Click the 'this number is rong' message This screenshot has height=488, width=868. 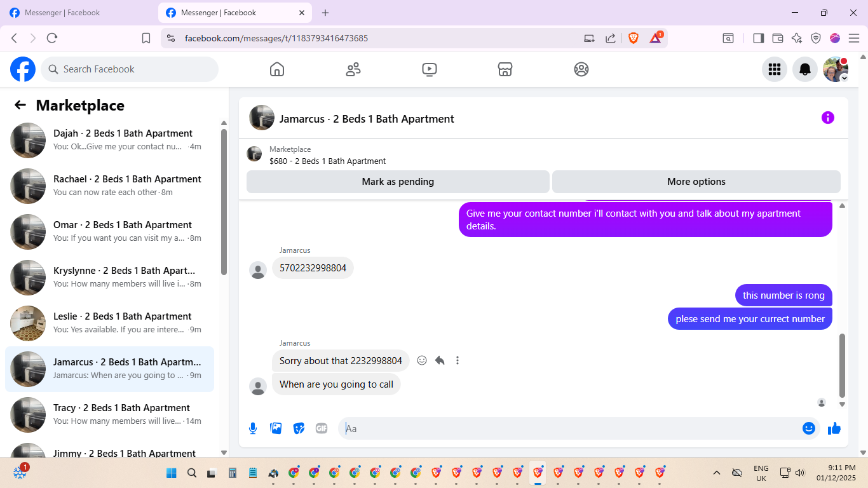click(783, 295)
